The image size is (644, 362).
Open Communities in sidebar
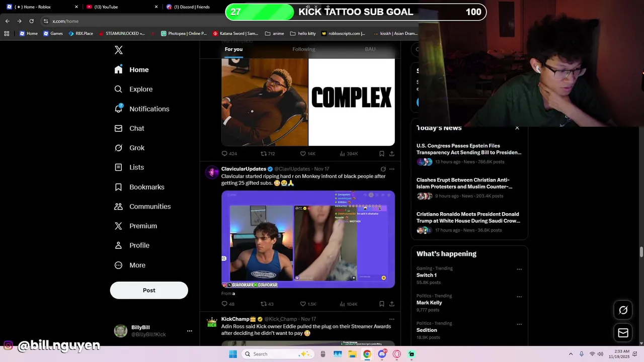coord(142,207)
